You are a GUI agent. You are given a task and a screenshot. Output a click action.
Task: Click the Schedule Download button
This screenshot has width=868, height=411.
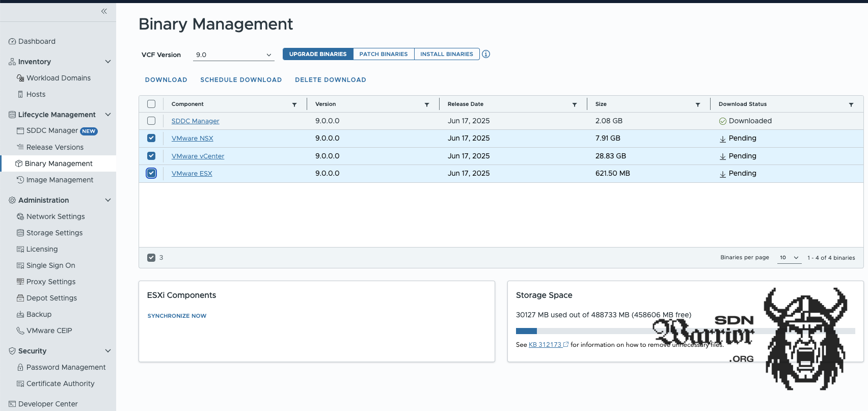[x=241, y=80]
